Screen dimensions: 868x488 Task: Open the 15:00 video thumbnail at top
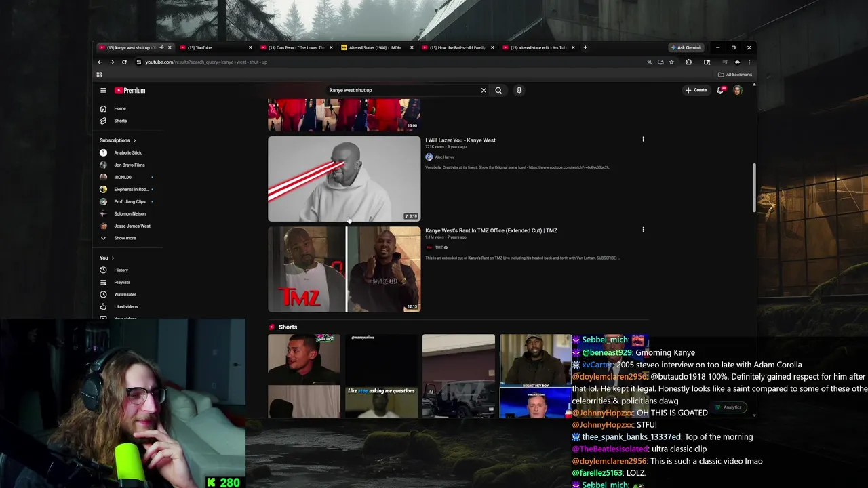tap(344, 115)
